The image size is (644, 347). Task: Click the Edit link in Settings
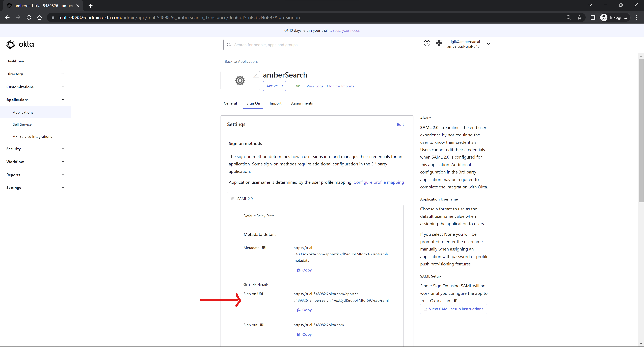point(400,125)
